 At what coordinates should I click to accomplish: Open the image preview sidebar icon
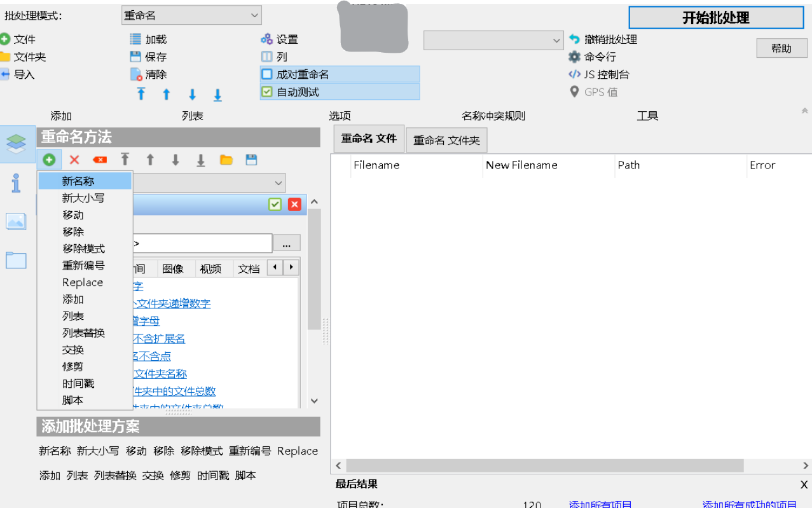tap(16, 221)
